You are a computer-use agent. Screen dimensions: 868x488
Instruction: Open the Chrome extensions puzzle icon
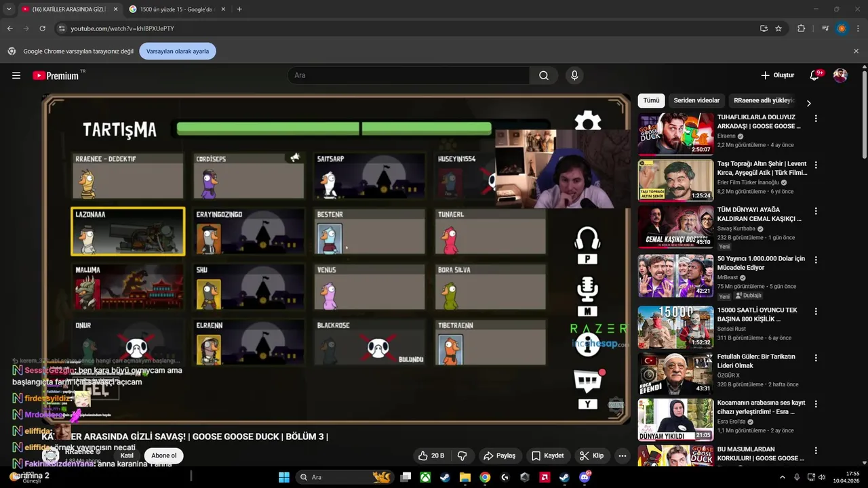tap(801, 28)
